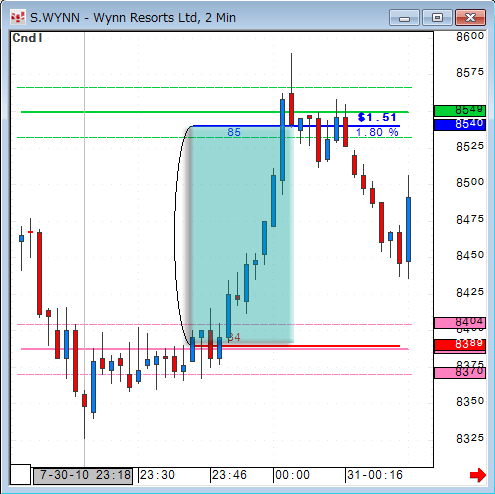Click the 8325 price scale label
The width and height of the screenshot is (495, 494).
tap(470, 438)
